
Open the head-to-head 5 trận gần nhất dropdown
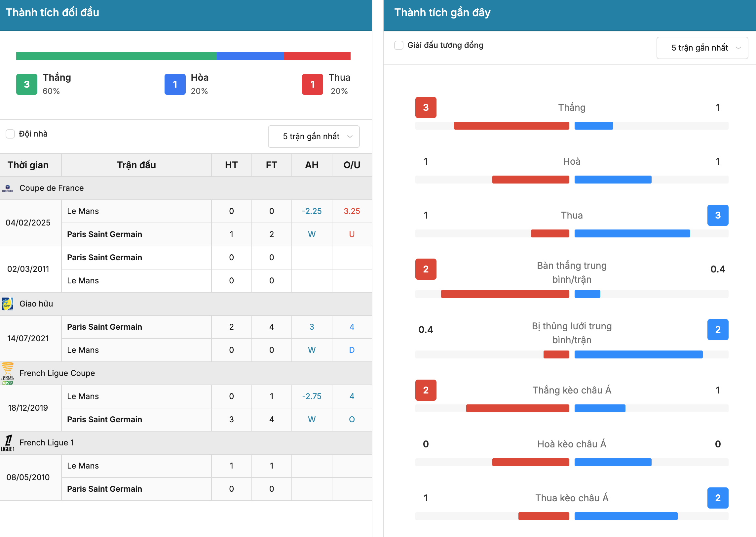(314, 136)
